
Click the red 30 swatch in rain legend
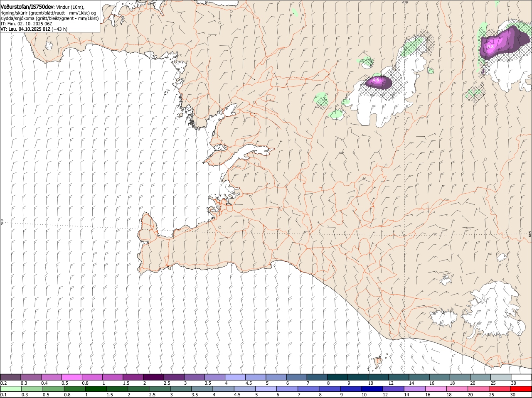(521, 389)
